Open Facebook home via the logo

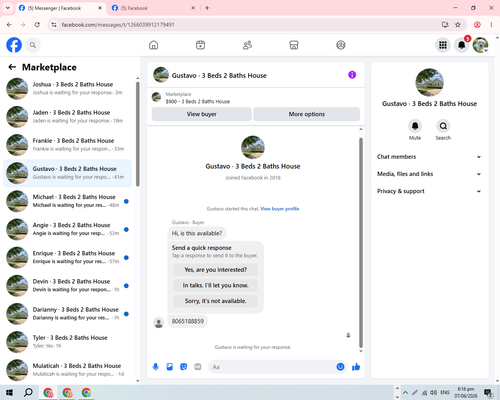[14, 45]
